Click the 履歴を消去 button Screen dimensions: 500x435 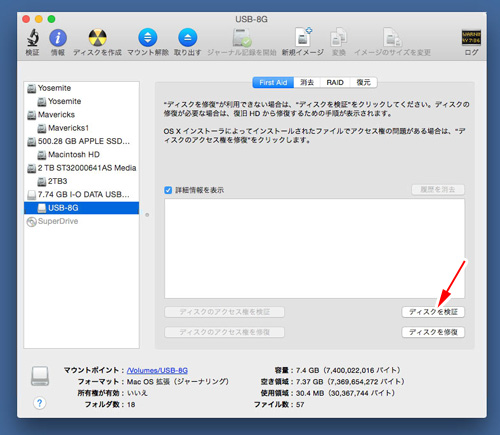[438, 190]
